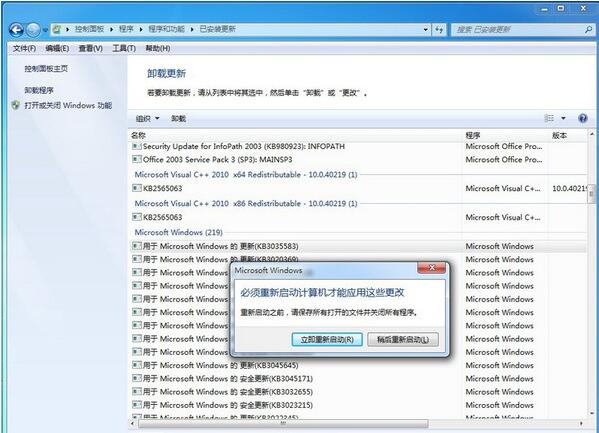Open the 卸载程序 link
599x433 pixels.
[39, 90]
